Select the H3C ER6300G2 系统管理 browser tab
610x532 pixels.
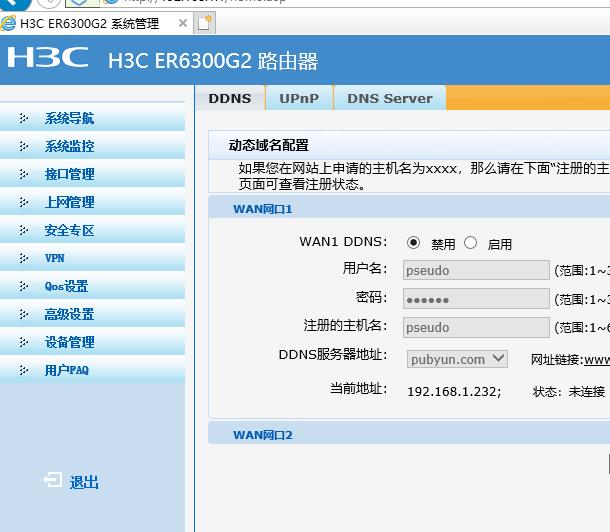pos(96,23)
